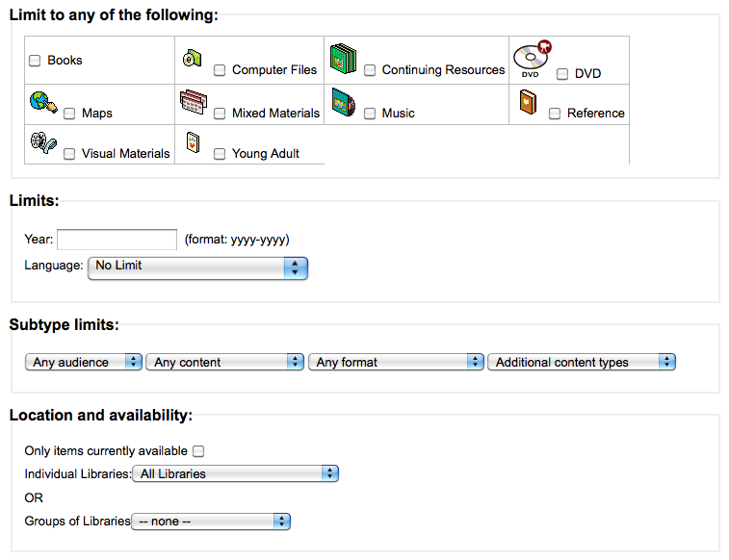
Task: Open the Groups of Libraries none dropdown
Action: (211, 522)
